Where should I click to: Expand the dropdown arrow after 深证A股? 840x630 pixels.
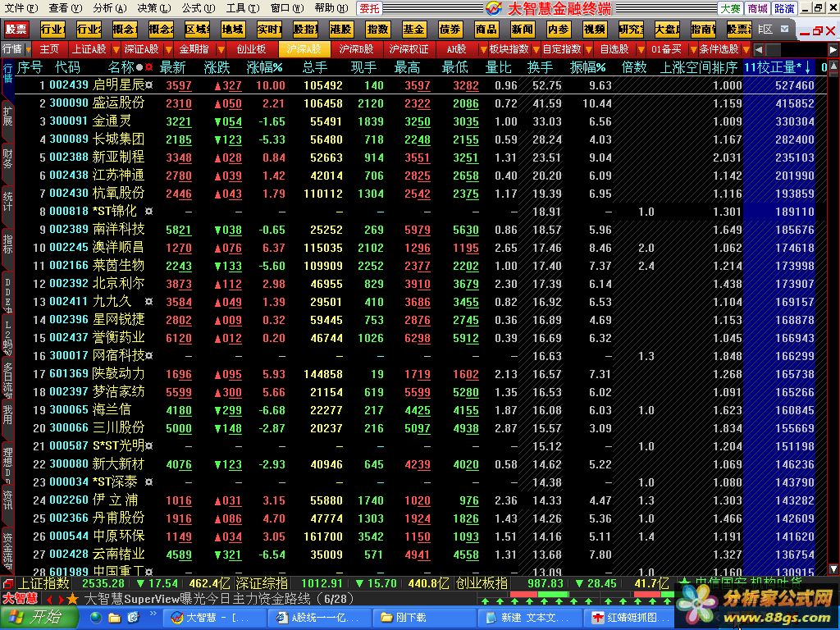point(168,50)
